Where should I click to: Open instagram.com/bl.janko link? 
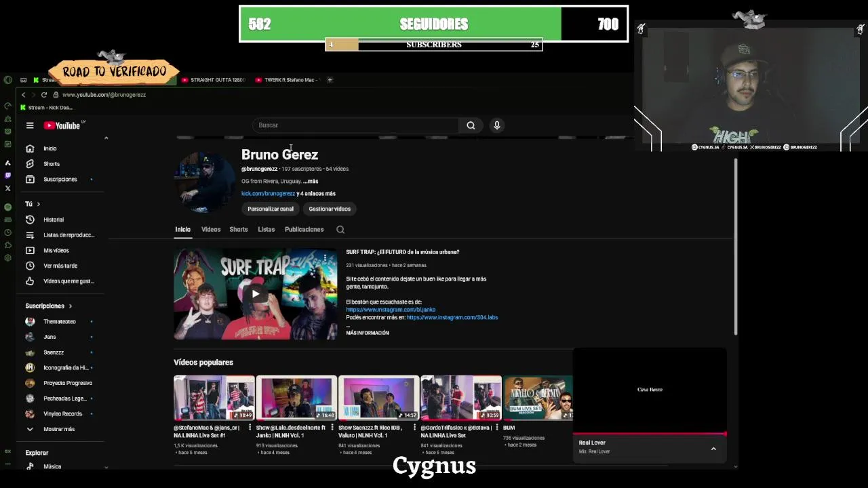click(x=391, y=310)
